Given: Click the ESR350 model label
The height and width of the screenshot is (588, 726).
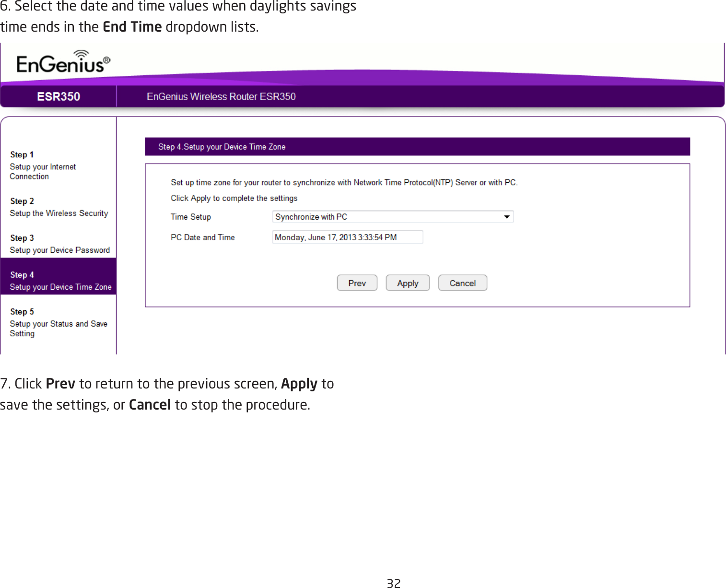Looking at the screenshot, I should pyautogui.click(x=59, y=96).
